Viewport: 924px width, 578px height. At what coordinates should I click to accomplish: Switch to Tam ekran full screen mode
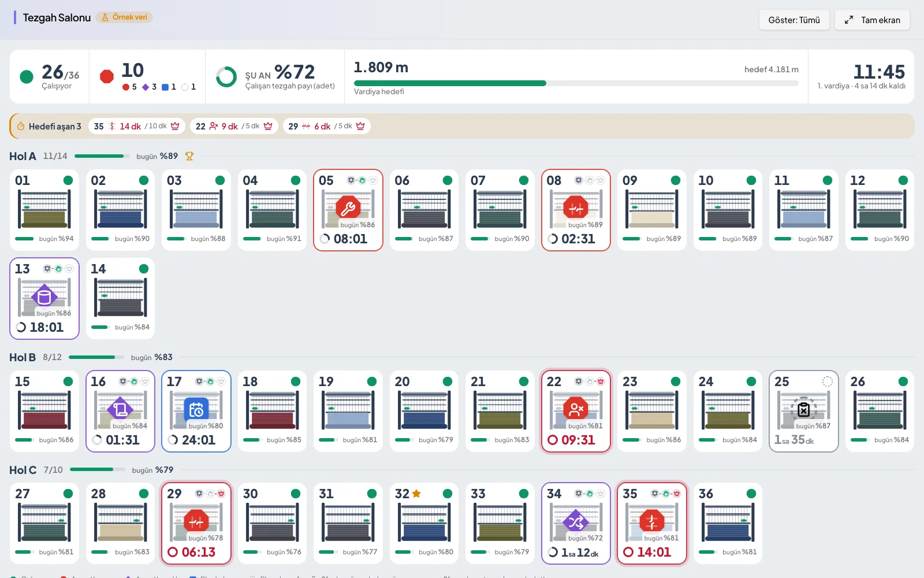[872, 20]
